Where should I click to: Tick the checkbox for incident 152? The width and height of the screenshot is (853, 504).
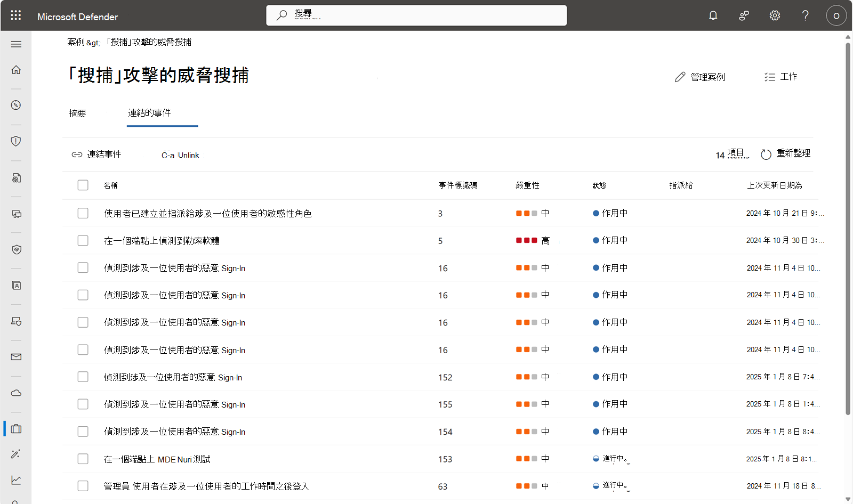tap(83, 377)
